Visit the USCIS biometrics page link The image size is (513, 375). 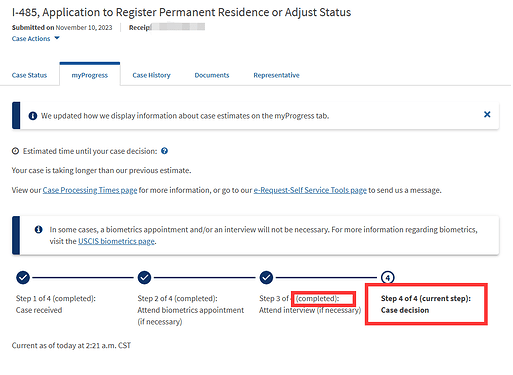(x=116, y=241)
